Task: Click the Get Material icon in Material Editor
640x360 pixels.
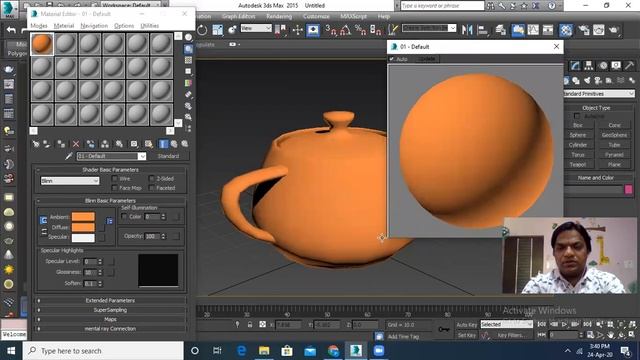Action: [x=36, y=144]
